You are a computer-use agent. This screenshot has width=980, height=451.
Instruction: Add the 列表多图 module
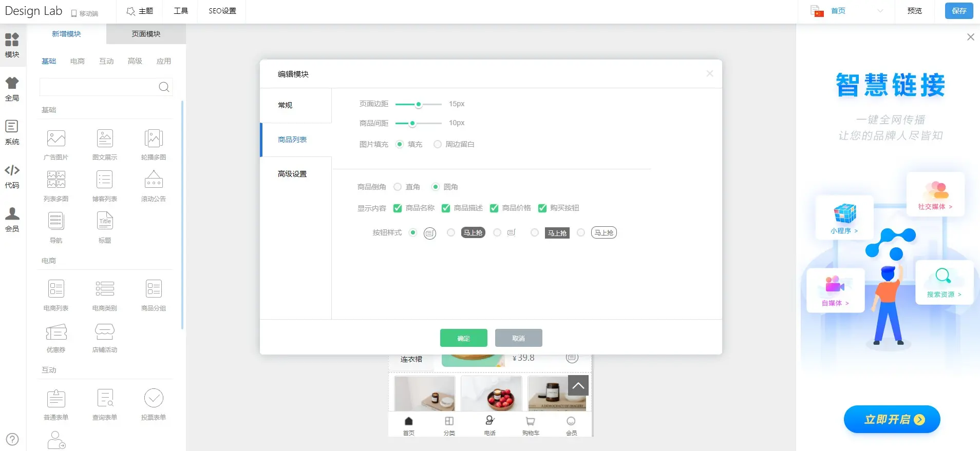[56, 186]
